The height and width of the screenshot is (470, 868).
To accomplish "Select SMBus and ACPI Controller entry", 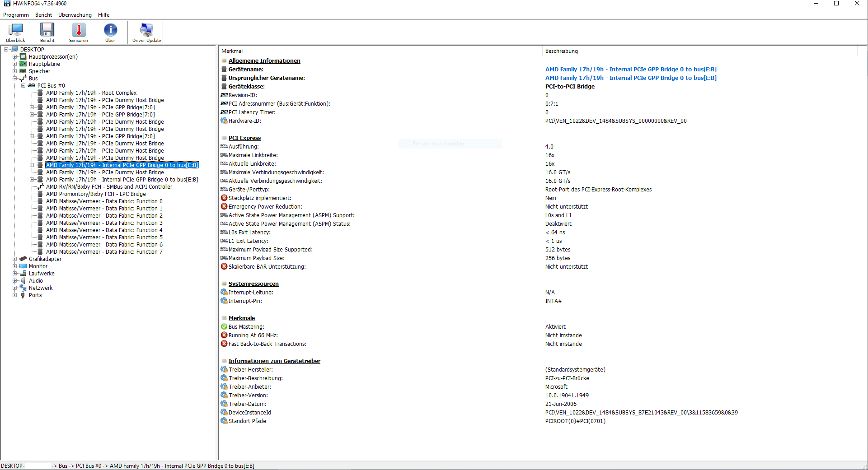I will (x=109, y=187).
